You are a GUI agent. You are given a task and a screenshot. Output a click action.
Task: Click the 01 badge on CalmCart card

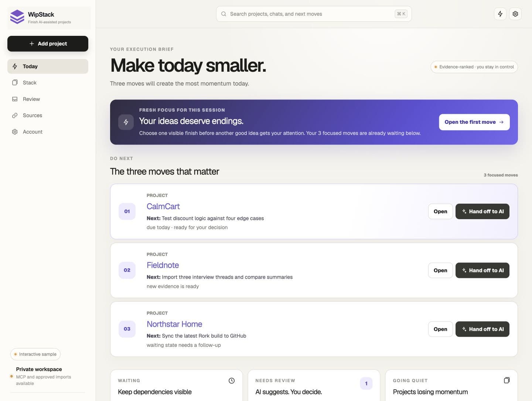(x=127, y=211)
